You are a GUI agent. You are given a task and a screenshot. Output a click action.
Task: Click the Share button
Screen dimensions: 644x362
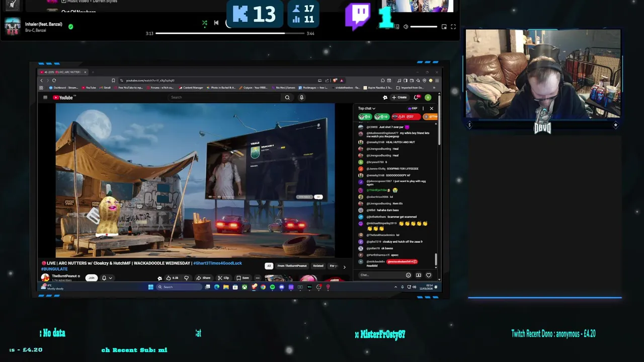(203, 278)
